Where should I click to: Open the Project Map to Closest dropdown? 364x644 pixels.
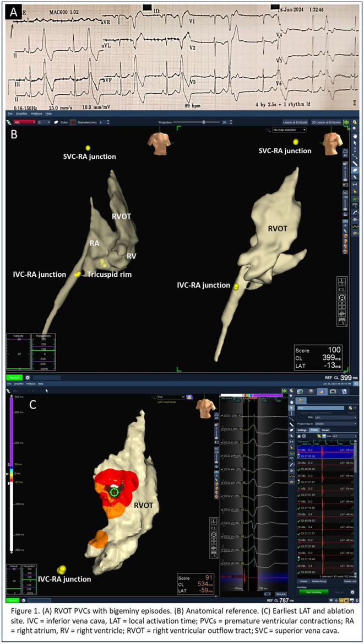336,424
